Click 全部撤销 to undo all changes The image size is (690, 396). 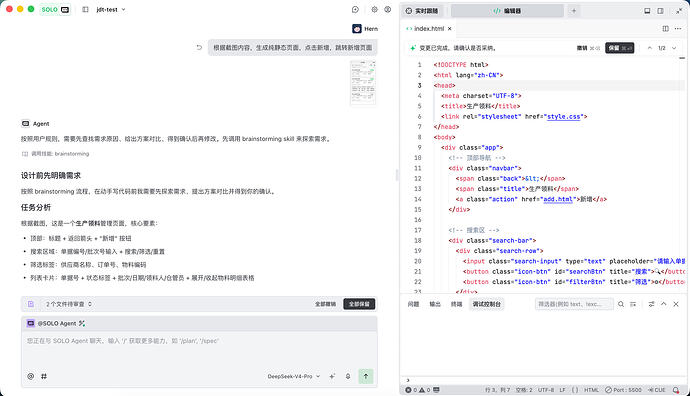325,304
